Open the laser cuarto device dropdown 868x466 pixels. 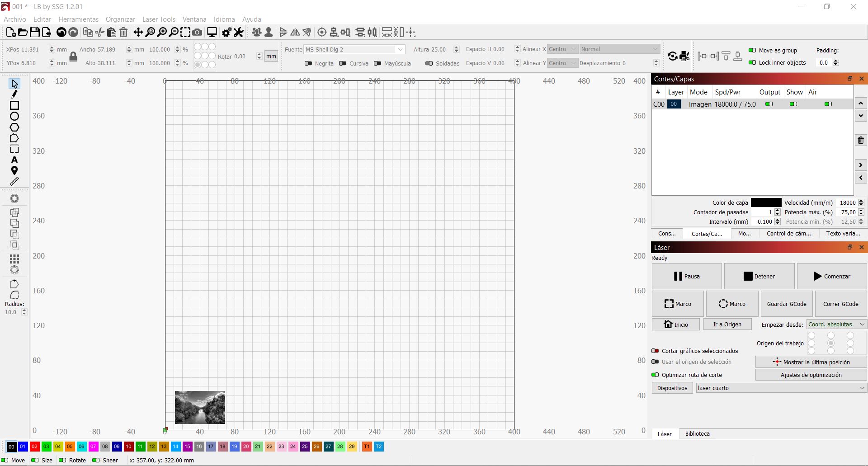tap(781, 388)
